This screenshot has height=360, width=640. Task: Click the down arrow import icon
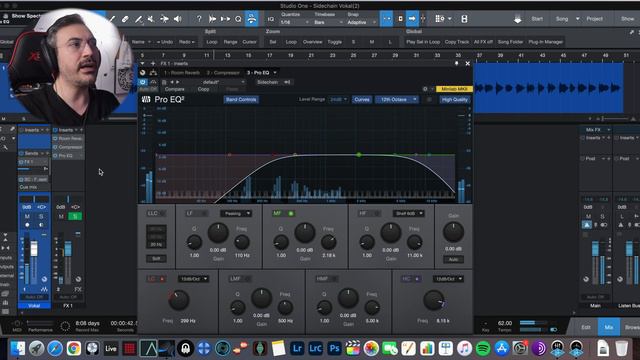pyautogui.click(x=518, y=19)
